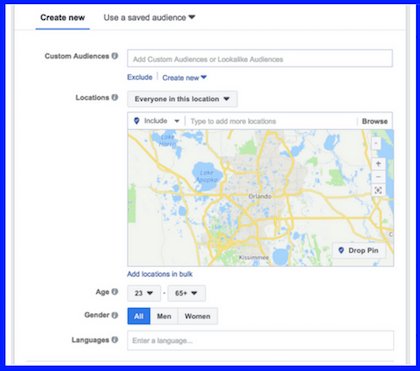Screen dimensions: 420x371
Task: Select Men gender option
Action: [164, 316]
